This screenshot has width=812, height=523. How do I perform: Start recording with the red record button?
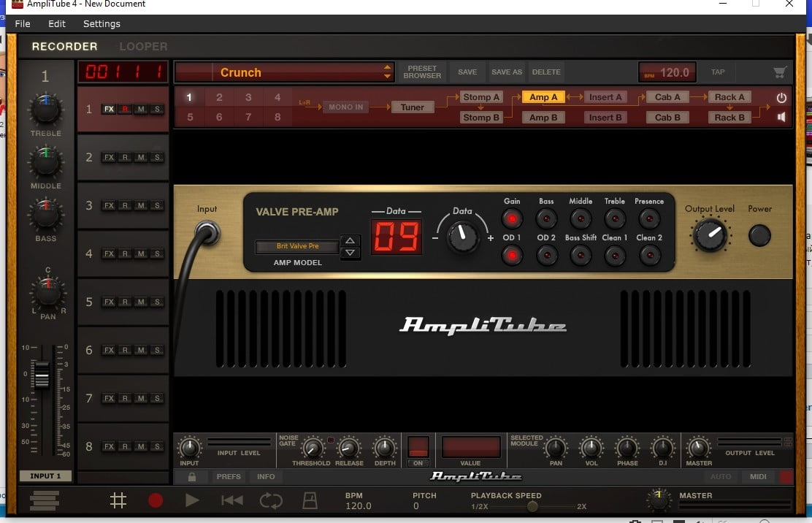point(156,500)
